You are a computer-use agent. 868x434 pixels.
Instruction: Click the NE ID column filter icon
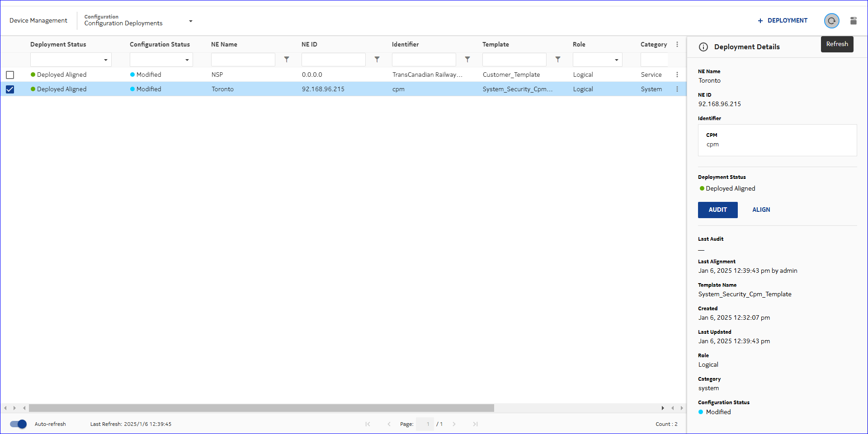[x=377, y=60]
